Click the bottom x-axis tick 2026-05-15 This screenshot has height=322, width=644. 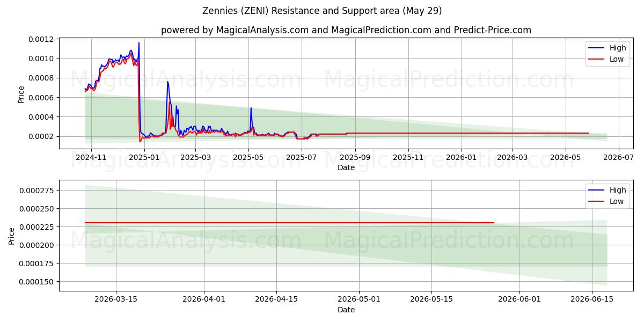click(x=431, y=300)
